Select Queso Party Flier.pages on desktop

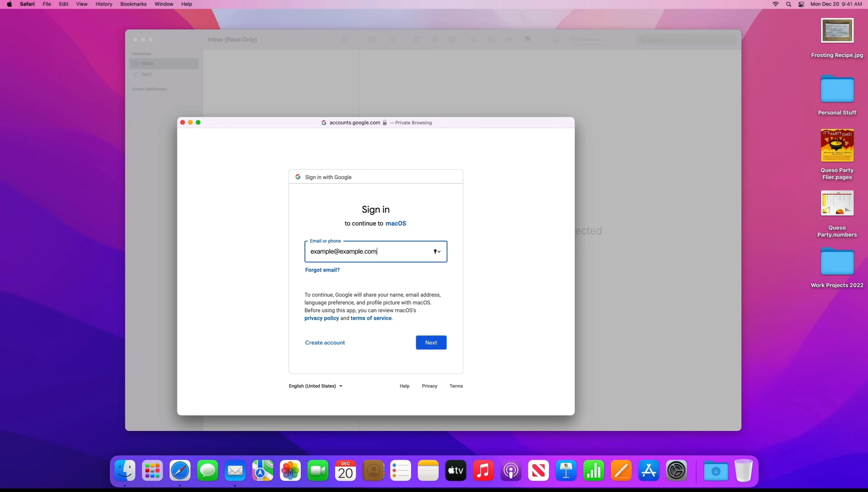click(837, 145)
